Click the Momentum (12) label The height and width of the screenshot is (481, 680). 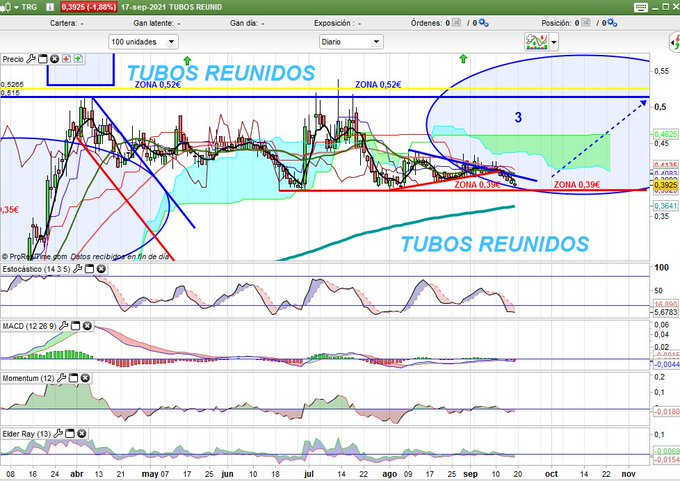click(28, 378)
